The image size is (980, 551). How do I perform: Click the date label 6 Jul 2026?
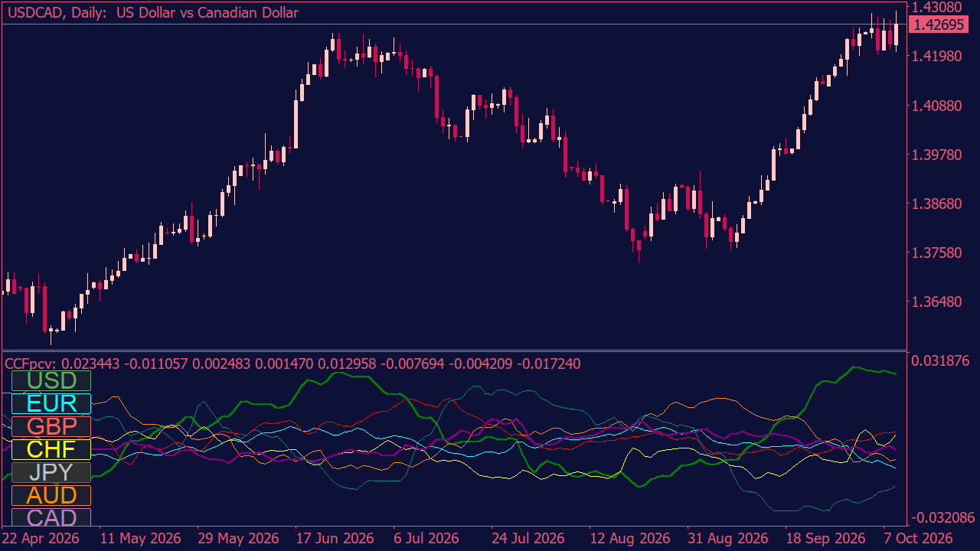tap(426, 539)
